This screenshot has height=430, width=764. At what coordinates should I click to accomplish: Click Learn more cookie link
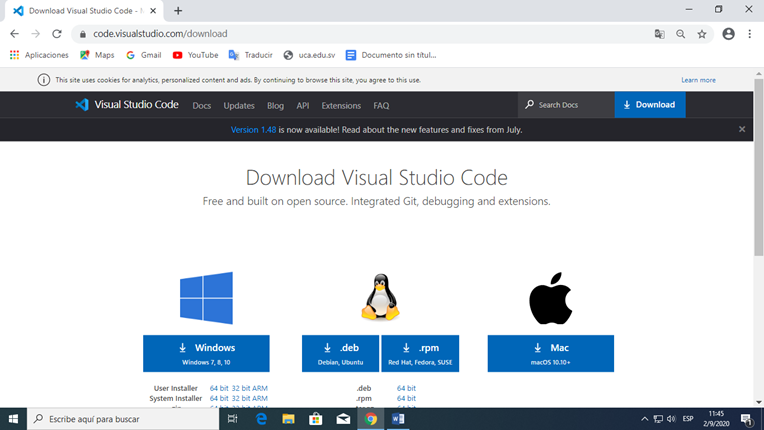pyautogui.click(x=698, y=80)
